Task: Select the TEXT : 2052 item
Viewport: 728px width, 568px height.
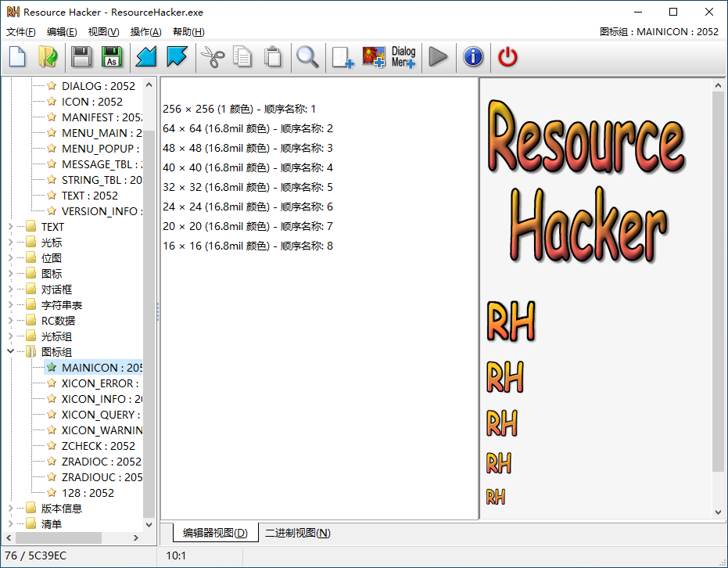Action: pyautogui.click(x=82, y=196)
